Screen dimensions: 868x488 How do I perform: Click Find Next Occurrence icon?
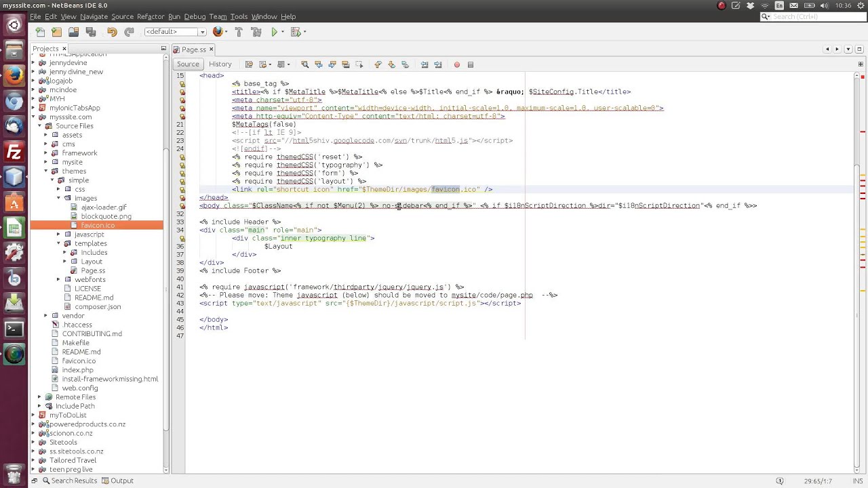pyautogui.click(x=332, y=64)
